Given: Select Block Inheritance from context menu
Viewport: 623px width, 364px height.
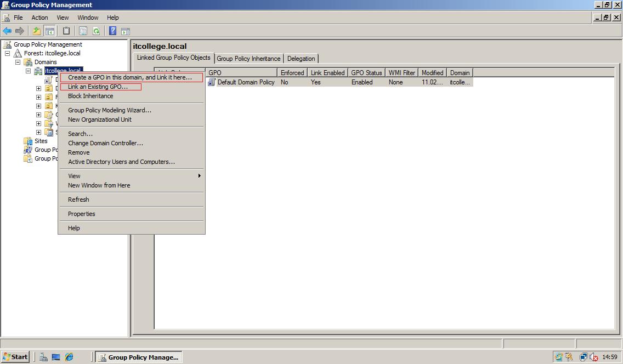Looking at the screenshot, I should coord(132,96).
